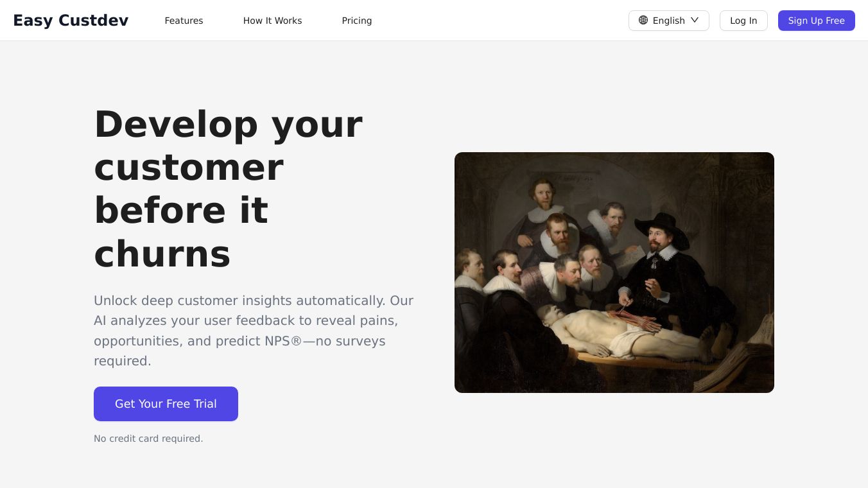Click the word "churns" in headline
The height and width of the screenshot is (488, 868).
coord(162,254)
